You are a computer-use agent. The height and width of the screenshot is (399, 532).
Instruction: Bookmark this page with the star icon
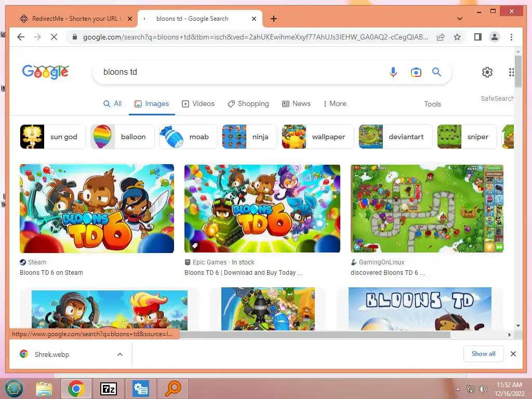pyautogui.click(x=457, y=37)
